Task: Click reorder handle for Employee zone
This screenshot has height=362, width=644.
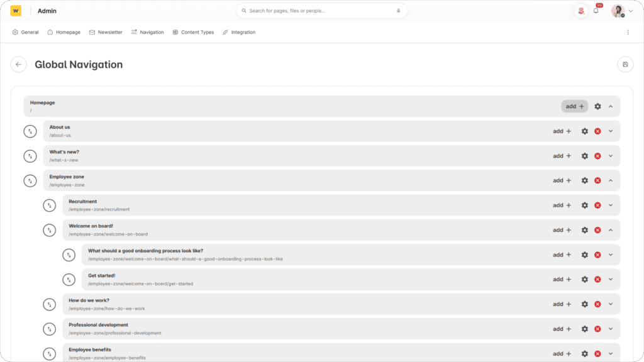Action: pyautogui.click(x=30, y=180)
